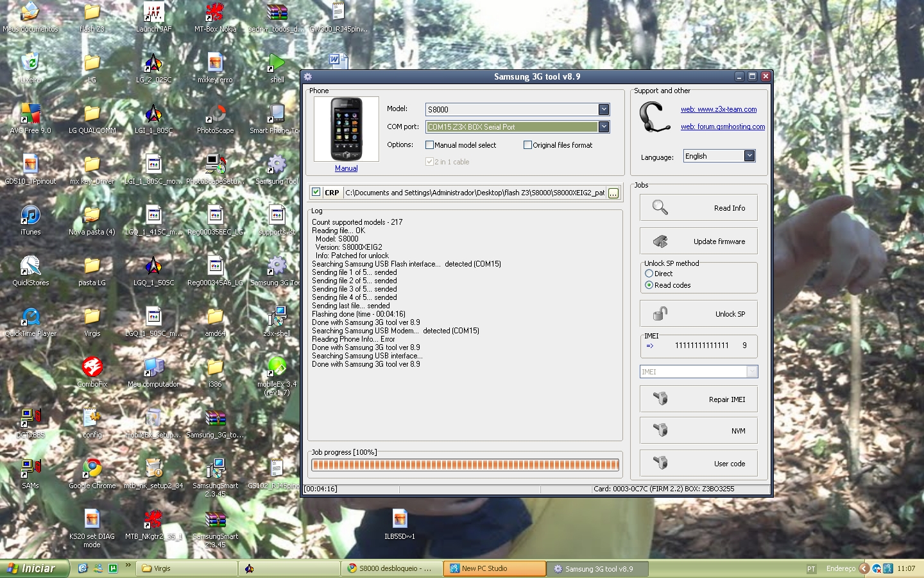Switch to New PC Studio taskbar item
The height and width of the screenshot is (578, 924).
pos(495,568)
